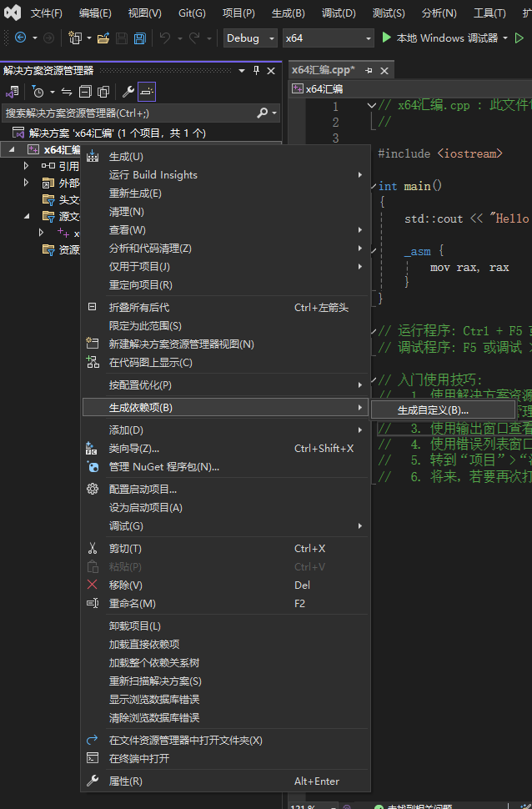
Task: Open the 生成(B) menu in menu bar
Action: pyautogui.click(x=288, y=13)
